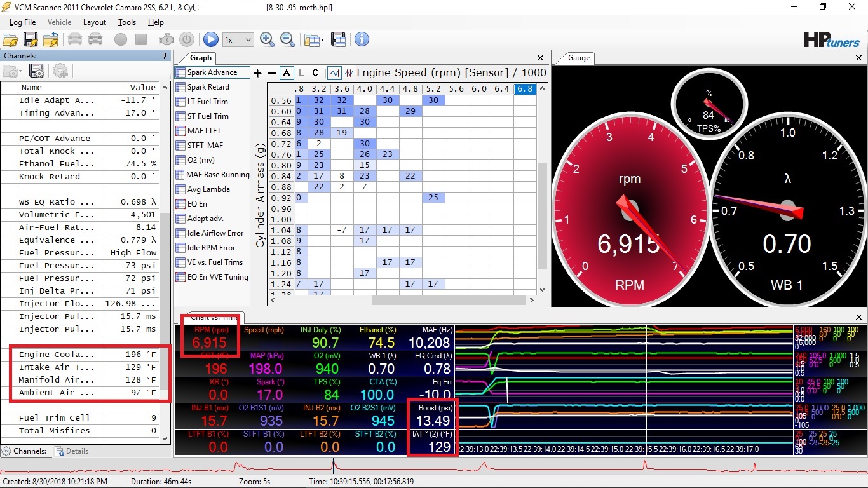Zoom in with the magnifier plus icon
Viewport: 868px width, 488px height.
(x=267, y=39)
